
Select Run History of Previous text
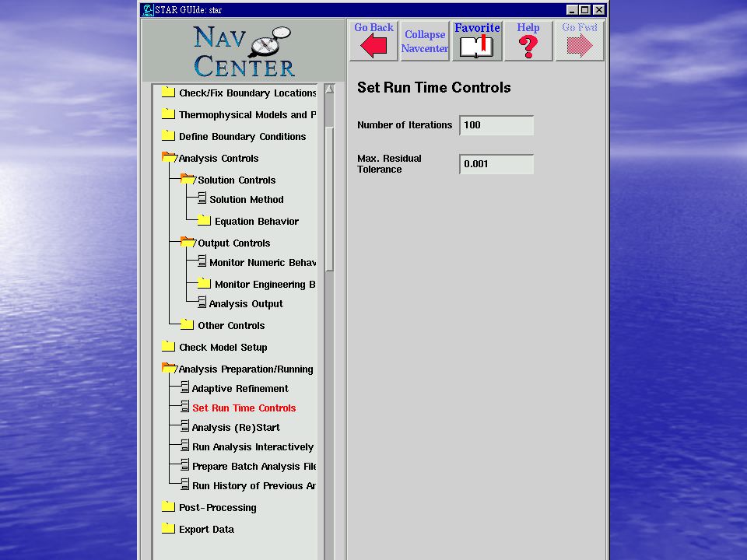[x=254, y=486]
